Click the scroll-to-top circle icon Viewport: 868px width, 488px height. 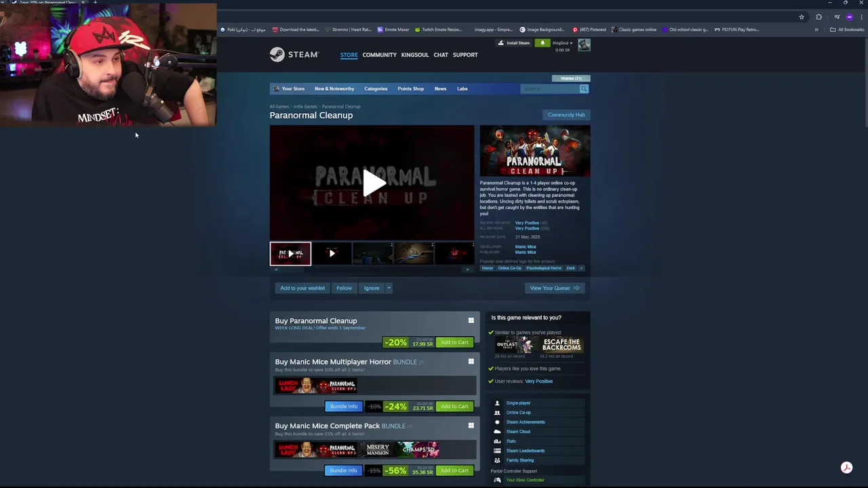846,468
